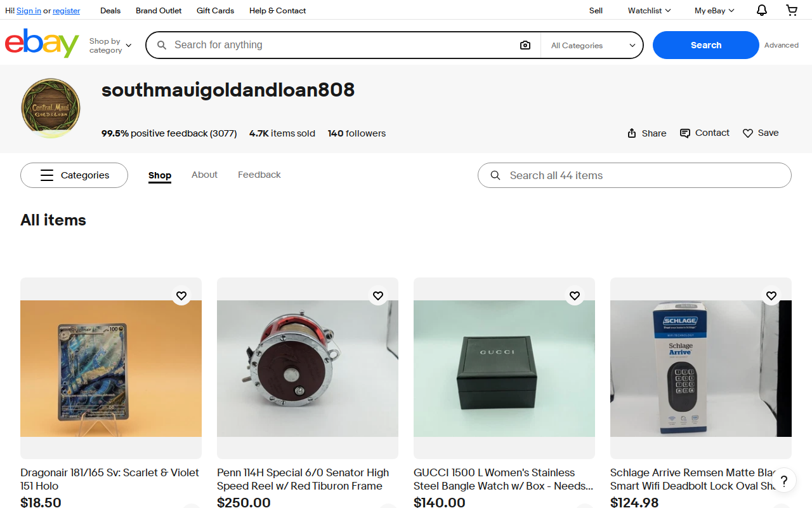Viewport: 812px width, 508px height.
Task: Expand the Watchlist dropdown
Action: click(650, 10)
